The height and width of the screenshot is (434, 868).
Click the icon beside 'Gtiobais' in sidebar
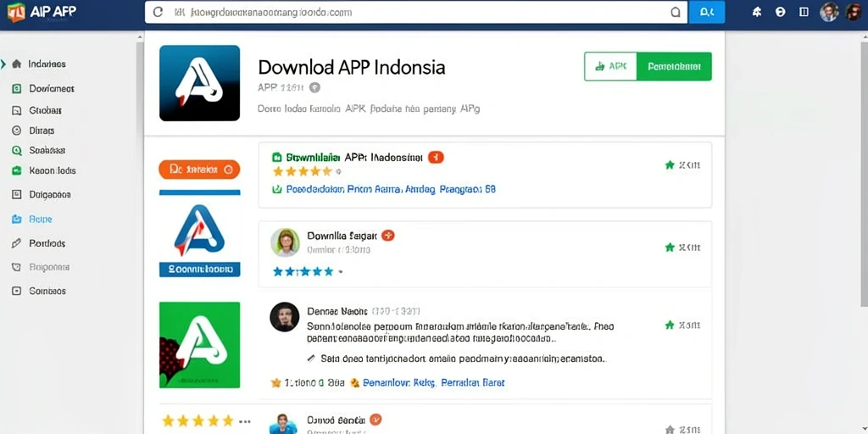17,110
